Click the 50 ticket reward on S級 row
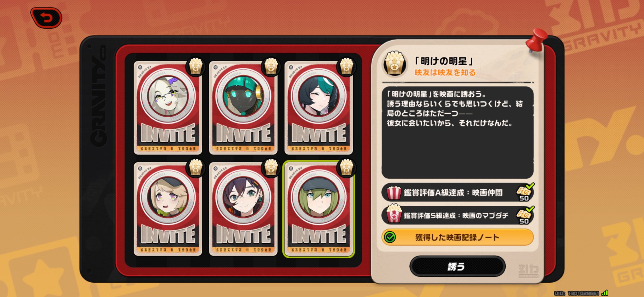644x297 pixels. (x=524, y=215)
